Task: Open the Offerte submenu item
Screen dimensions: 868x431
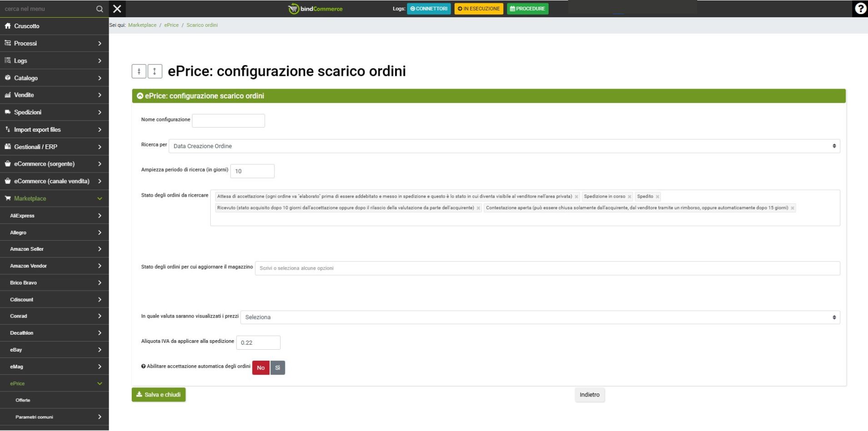Action: (x=23, y=400)
